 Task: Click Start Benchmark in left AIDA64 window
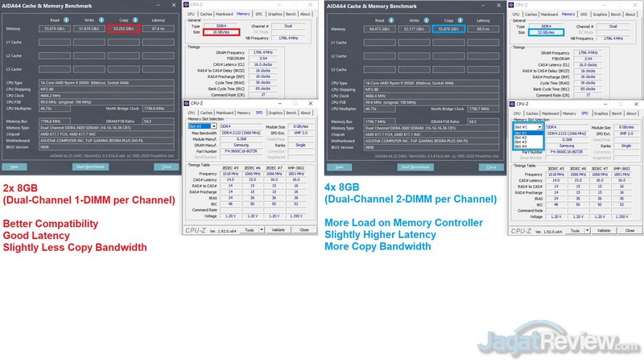(90, 167)
